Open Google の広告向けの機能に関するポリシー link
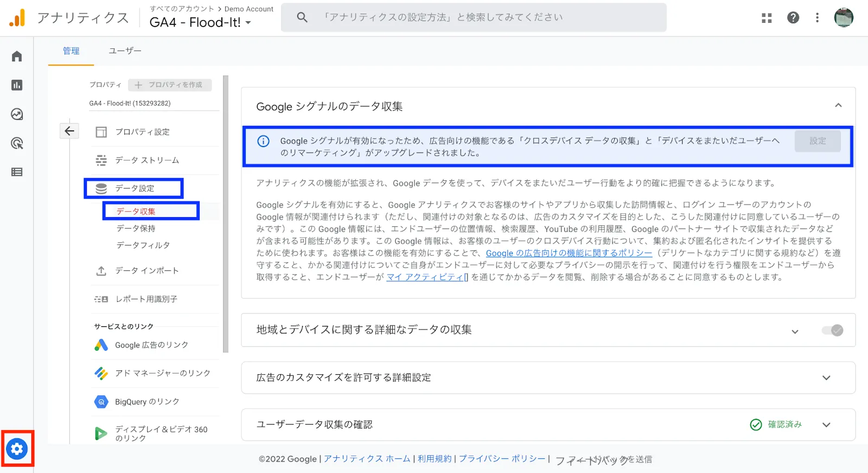 (569, 253)
